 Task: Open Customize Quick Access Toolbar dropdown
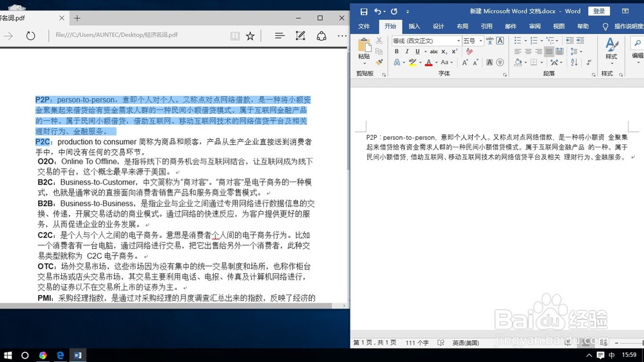(408, 12)
